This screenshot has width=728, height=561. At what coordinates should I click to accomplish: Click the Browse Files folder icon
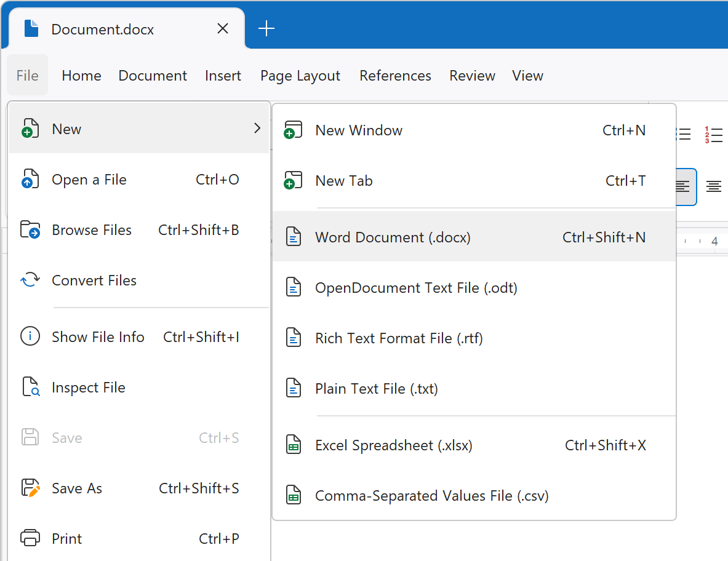[30, 230]
